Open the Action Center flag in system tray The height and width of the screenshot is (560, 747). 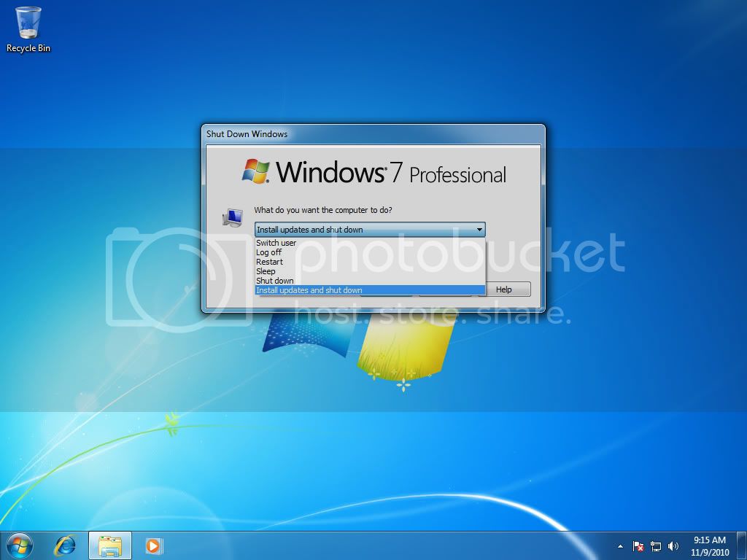click(x=638, y=546)
